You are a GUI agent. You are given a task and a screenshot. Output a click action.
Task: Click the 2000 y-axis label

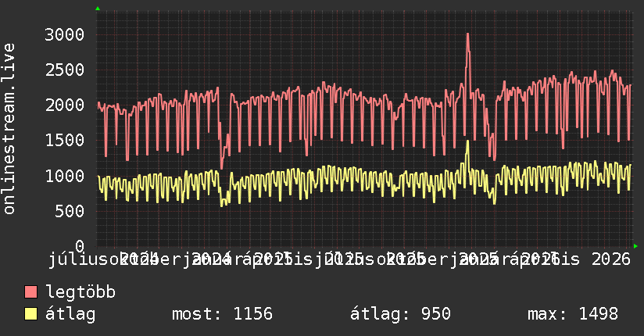(65, 105)
